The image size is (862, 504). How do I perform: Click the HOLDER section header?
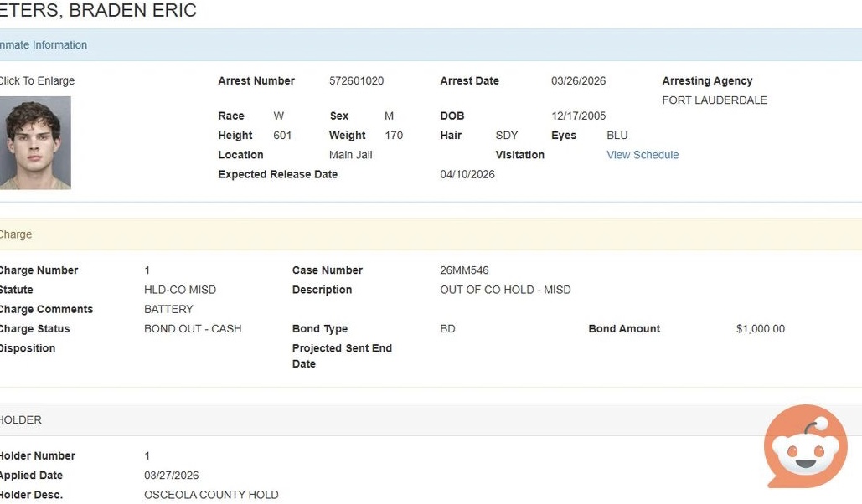pos(431,420)
